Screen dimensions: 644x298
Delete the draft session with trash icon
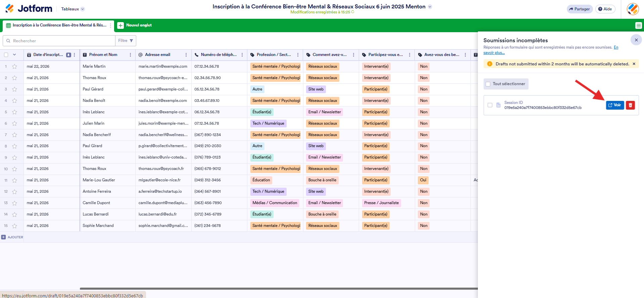tap(630, 105)
